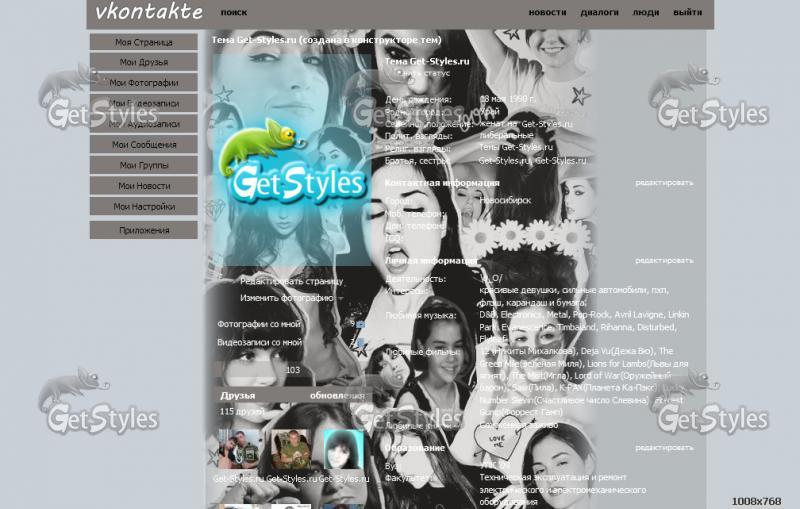Click Изменить фотографию link

pyautogui.click(x=287, y=298)
